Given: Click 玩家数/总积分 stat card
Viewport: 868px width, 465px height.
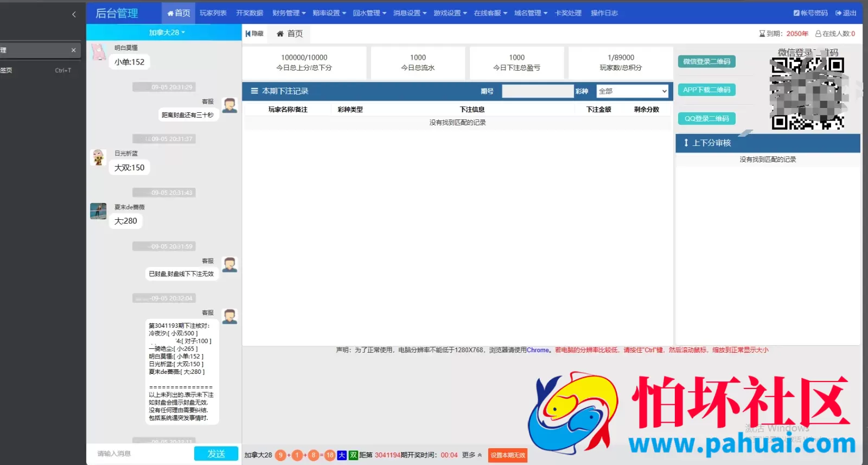Looking at the screenshot, I should tap(621, 62).
